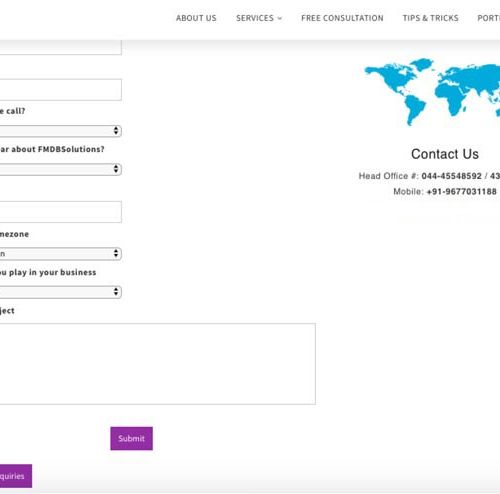
Task: Open the Free Consultation page
Action: click(x=342, y=18)
